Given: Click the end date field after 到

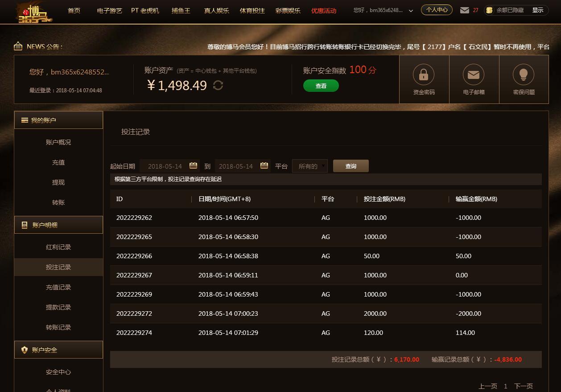Looking at the screenshot, I should 243,166.
